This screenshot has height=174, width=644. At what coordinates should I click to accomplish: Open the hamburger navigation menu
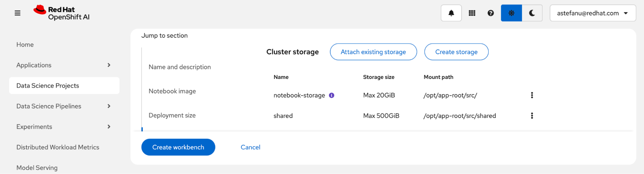18,13
